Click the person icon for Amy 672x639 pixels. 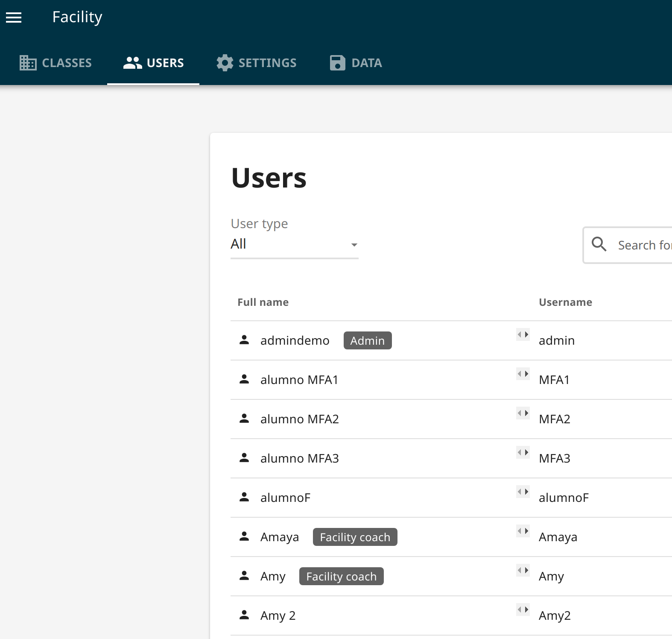[x=244, y=576]
